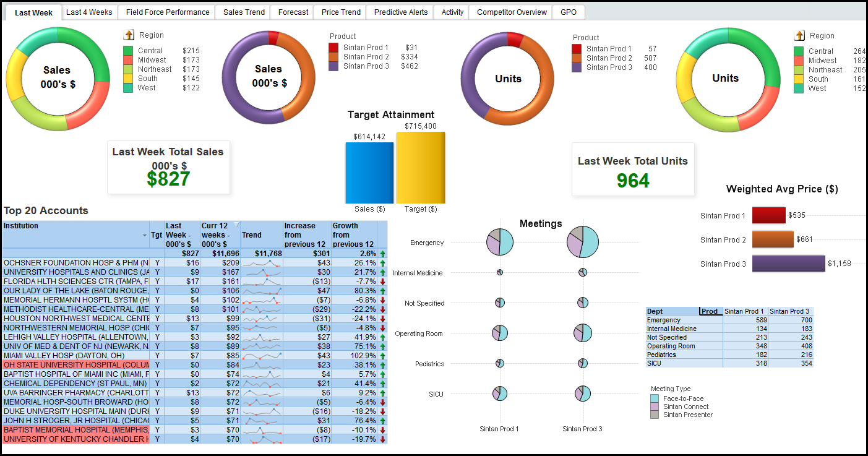Select BAPTIST MEMORIAL HOSPITAL (MEMPHIS row name
Viewport: 868px width, 456px height.
(x=75, y=430)
